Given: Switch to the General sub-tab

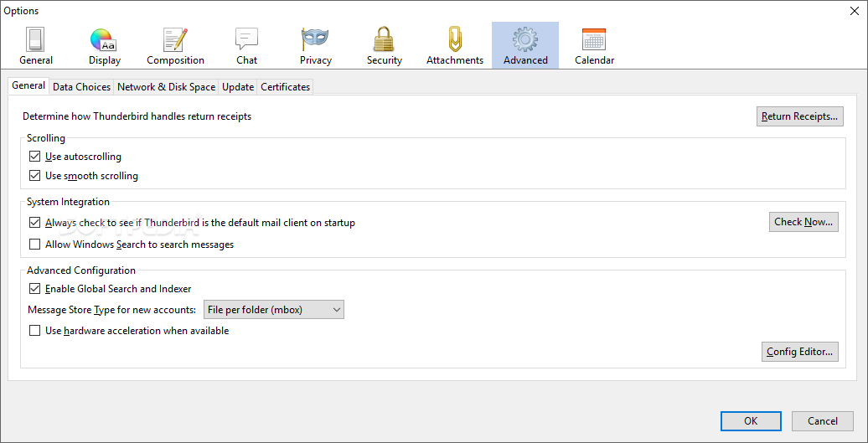Looking at the screenshot, I should point(28,85).
